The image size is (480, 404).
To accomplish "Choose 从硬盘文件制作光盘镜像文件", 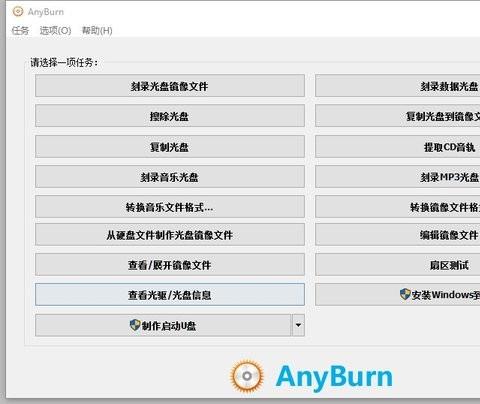I will tap(170, 235).
